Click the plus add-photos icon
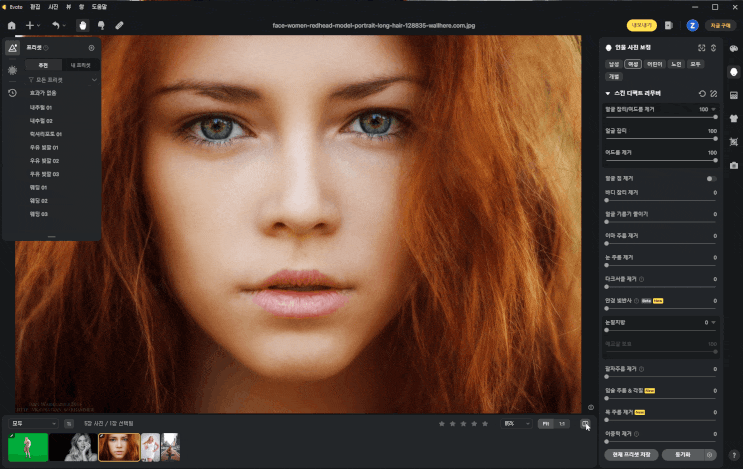The height and width of the screenshot is (469, 743). [29, 26]
